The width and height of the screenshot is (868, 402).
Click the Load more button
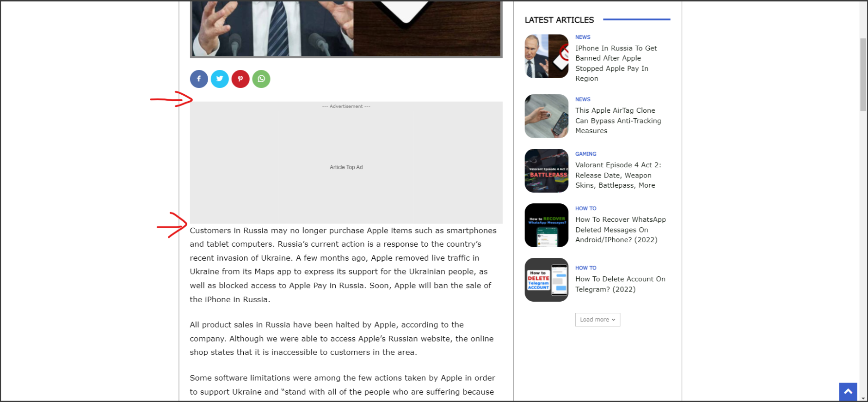[x=597, y=320]
